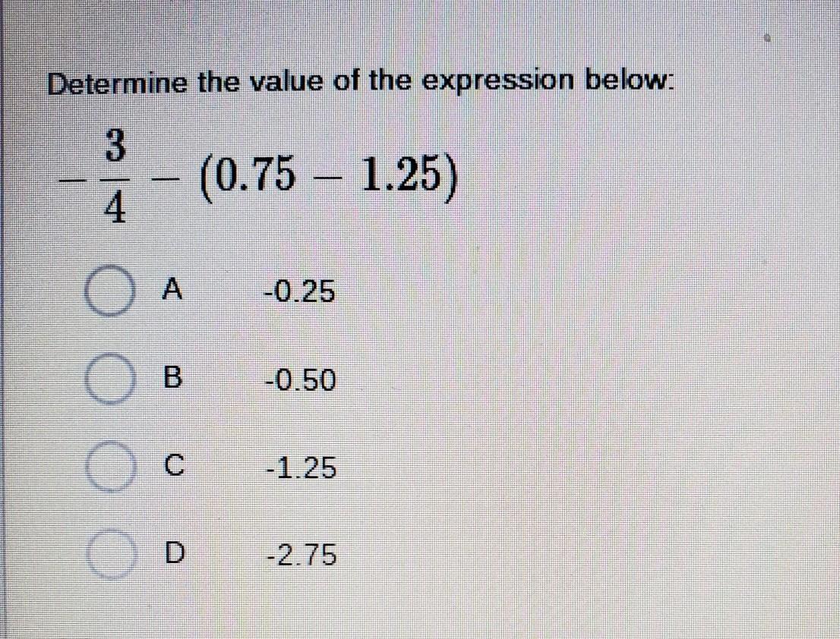Click the word "below:" in the prompt
840x639 pixels.
[x=627, y=80]
